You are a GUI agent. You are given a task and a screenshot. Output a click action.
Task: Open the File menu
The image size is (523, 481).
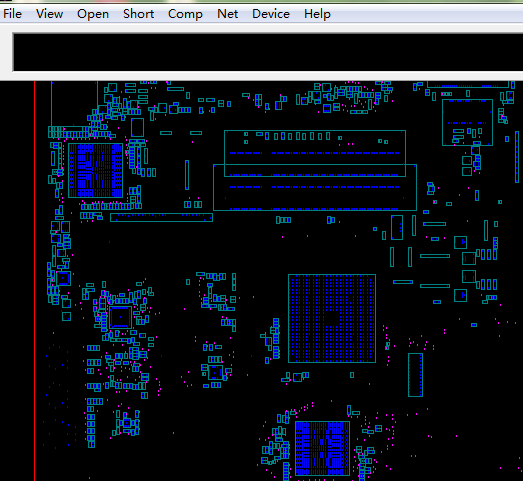pos(12,14)
